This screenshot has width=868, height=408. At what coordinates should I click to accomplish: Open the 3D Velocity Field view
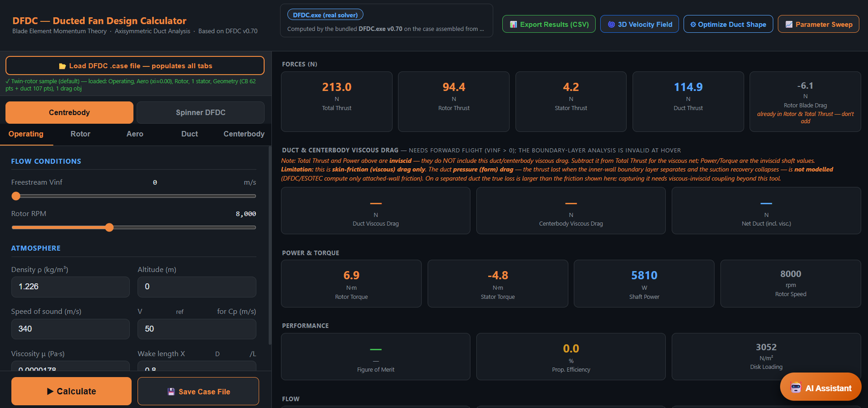640,24
